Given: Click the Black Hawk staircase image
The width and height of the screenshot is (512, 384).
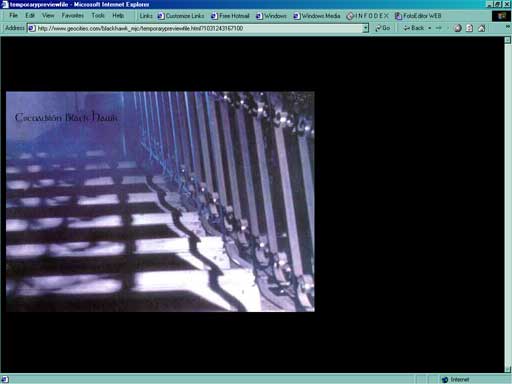Looking at the screenshot, I should (x=160, y=202).
